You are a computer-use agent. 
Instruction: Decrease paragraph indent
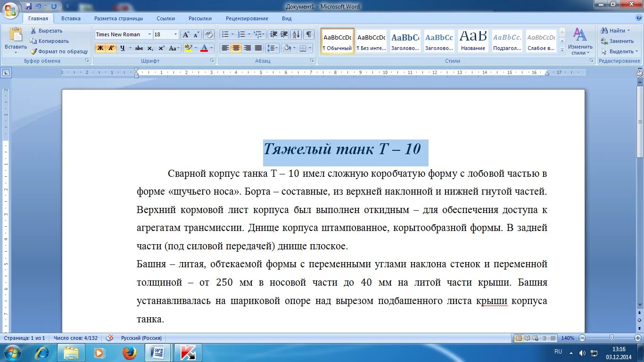point(273,34)
